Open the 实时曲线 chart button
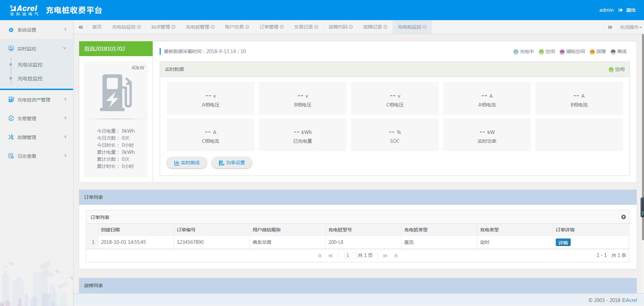The height and width of the screenshot is (306, 644). 187,163
